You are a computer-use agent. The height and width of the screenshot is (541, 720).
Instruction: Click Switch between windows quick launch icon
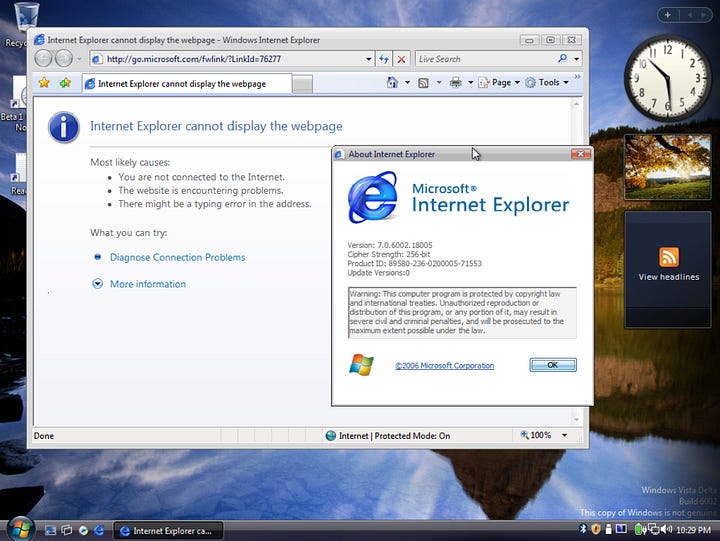click(67, 530)
